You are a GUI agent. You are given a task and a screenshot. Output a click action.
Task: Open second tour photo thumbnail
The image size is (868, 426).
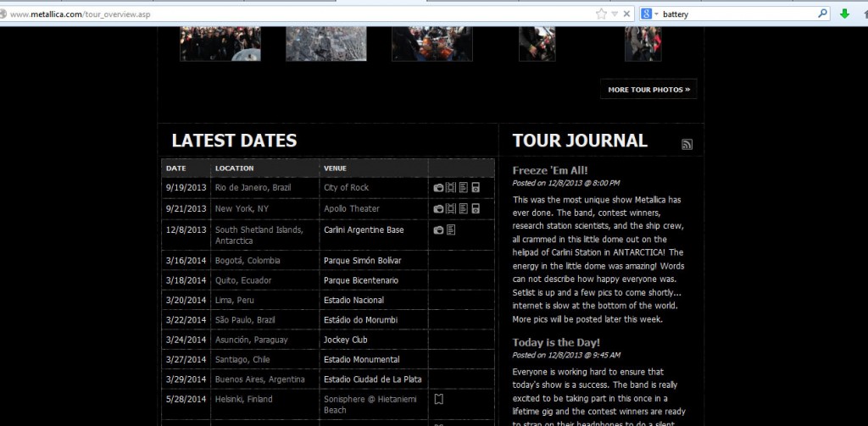point(326,44)
